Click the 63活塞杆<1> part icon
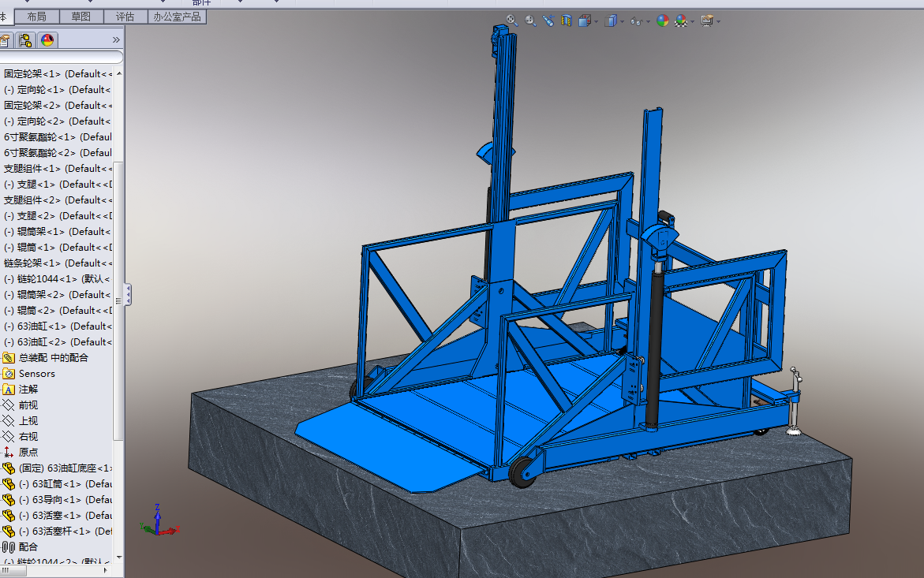The image size is (924, 578). tap(8, 531)
